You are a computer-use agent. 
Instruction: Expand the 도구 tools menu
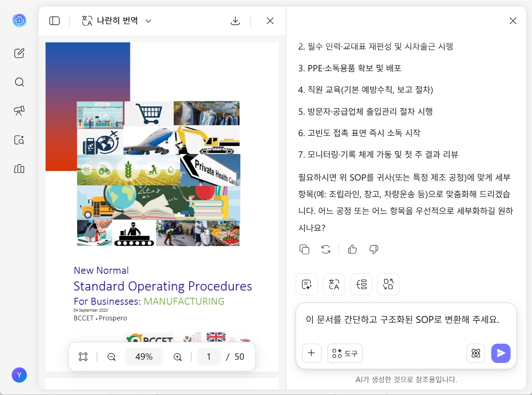coord(345,353)
